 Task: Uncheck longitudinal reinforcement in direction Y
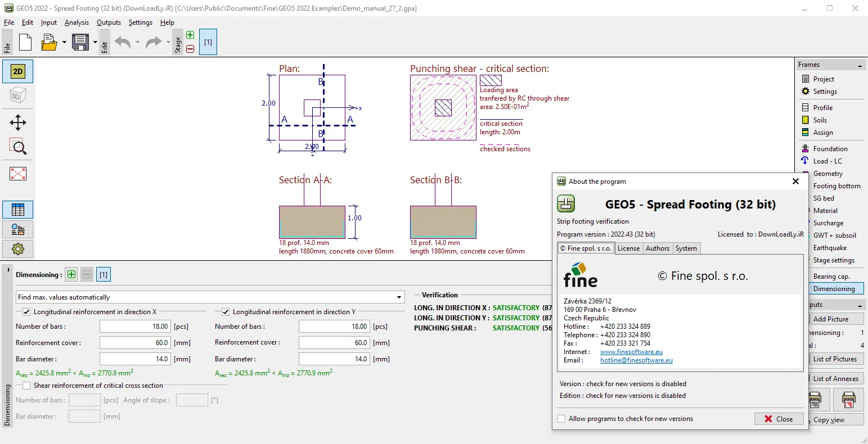click(226, 311)
